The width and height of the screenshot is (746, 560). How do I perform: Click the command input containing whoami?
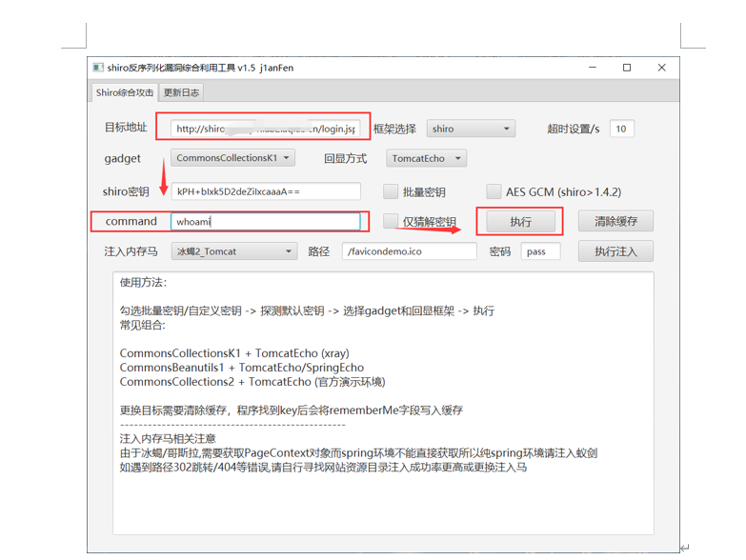click(x=266, y=222)
